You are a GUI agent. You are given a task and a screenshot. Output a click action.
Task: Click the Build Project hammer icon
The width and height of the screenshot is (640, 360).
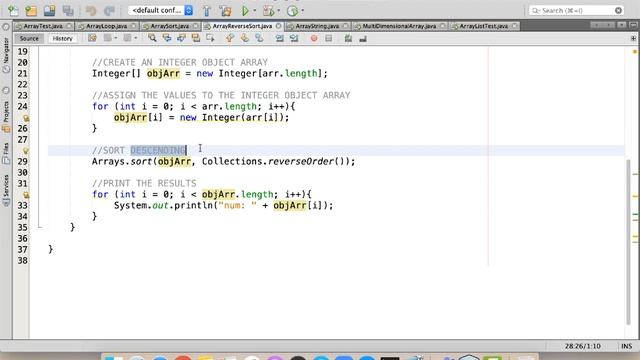point(207,11)
